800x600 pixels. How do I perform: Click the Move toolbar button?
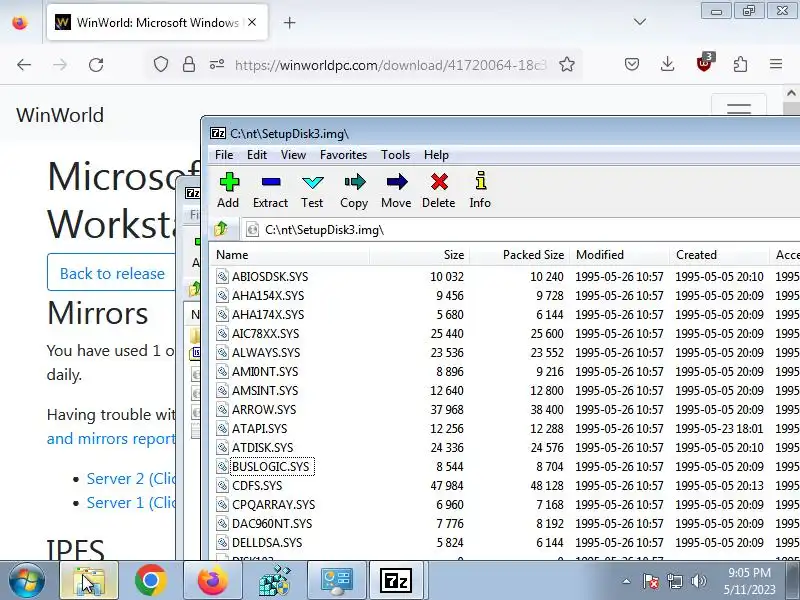click(x=396, y=190)
